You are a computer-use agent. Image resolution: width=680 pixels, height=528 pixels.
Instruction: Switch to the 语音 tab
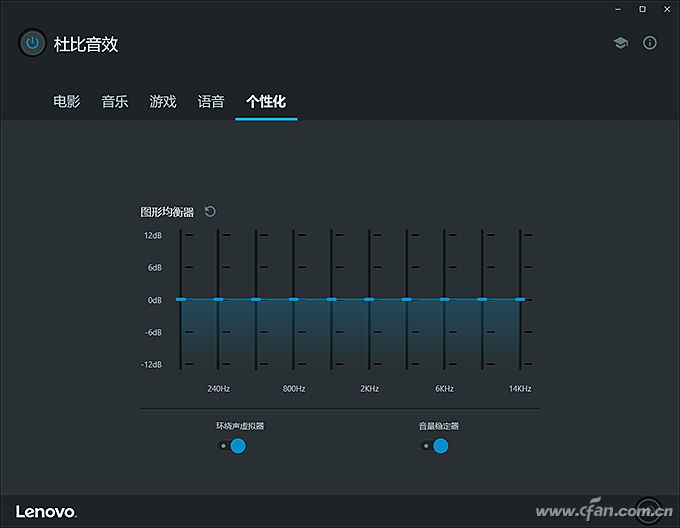tap(211, 101)
